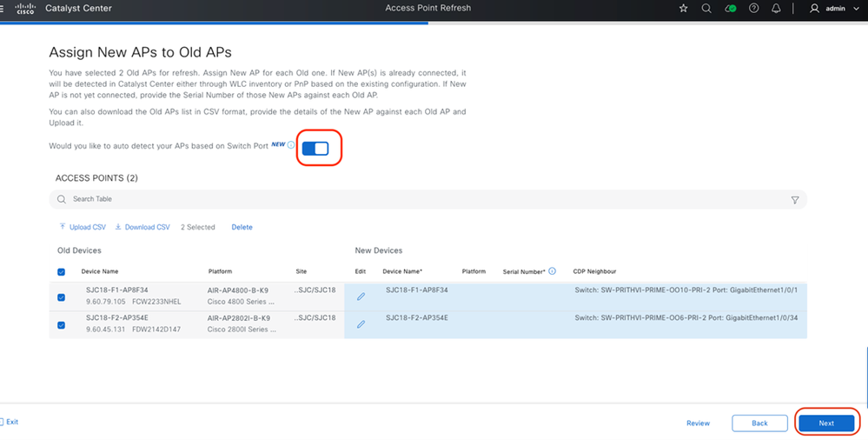Click new device name SJC18-F2-AP354E

[417, 317]
